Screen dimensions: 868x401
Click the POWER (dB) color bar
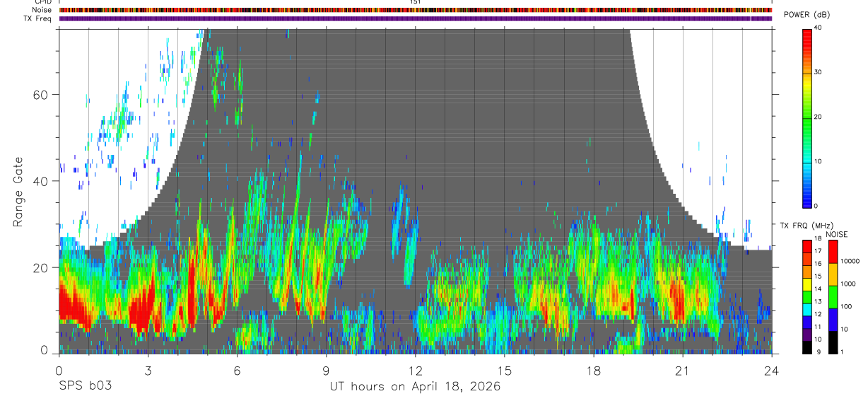(807, 117)
